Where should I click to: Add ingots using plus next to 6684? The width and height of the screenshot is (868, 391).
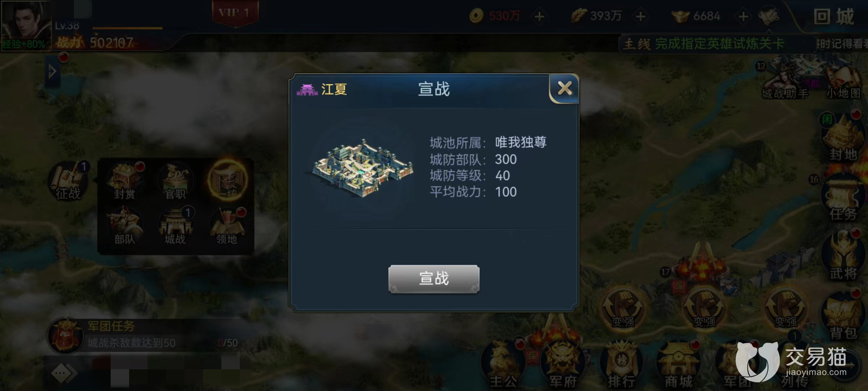(x=743, y=16)
